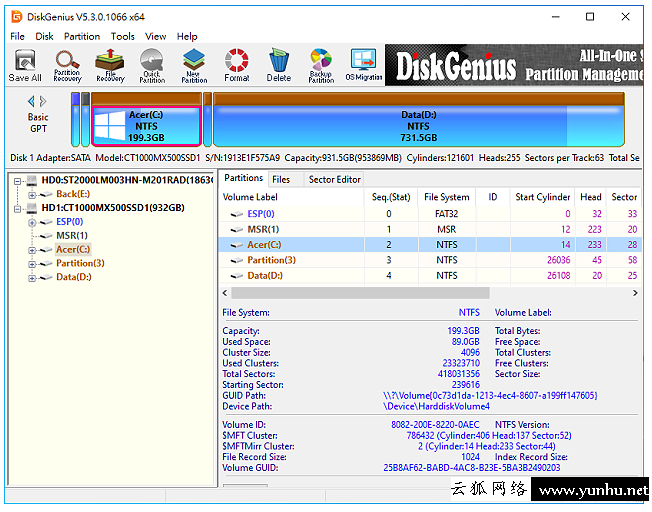Create a New Partition
Image resolution: width=652 pixels, height=512 pixels.
(194, 65)
